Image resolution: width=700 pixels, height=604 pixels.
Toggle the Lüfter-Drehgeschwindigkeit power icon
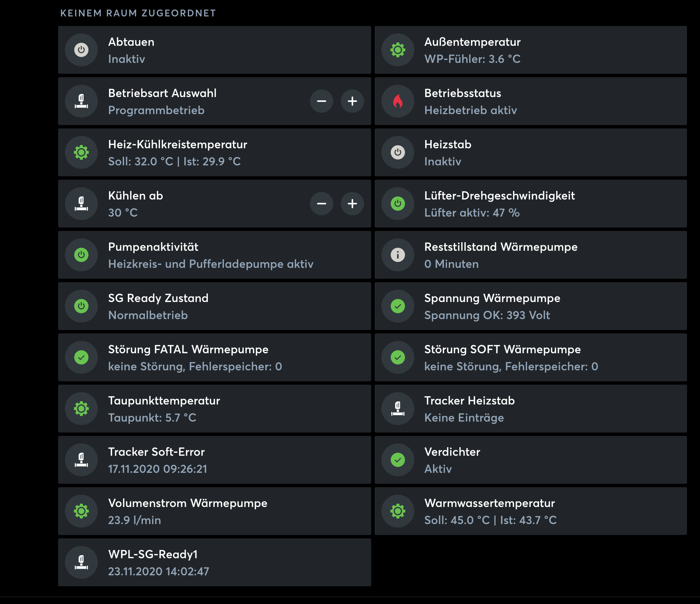(398, 204)
